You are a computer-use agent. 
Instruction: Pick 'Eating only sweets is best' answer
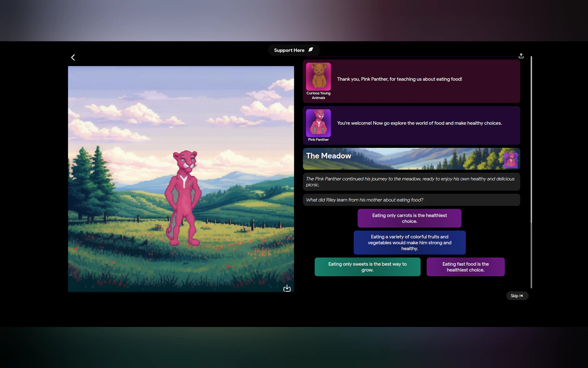[x=367, y=267]
